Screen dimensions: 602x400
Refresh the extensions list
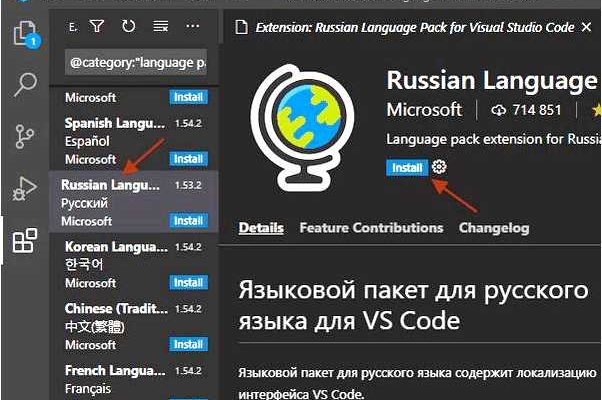tap(128, 26)
